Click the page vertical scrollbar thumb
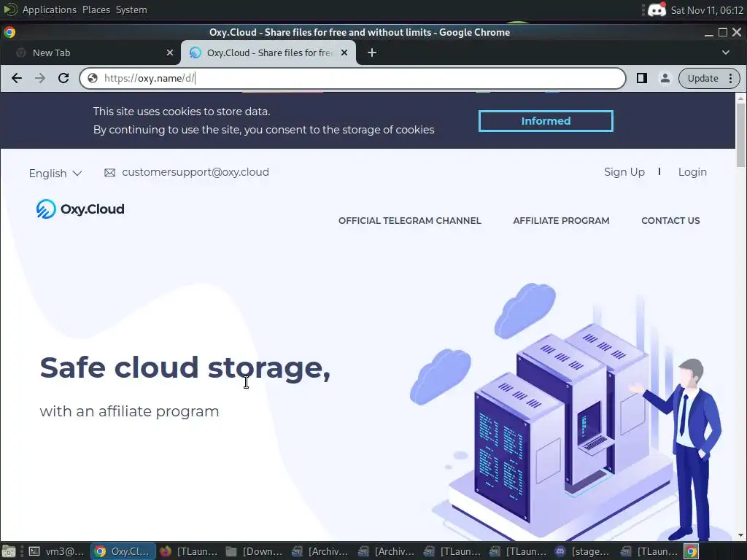The height and width of the screenshot is (560, 747). click(x=740, y=135)
